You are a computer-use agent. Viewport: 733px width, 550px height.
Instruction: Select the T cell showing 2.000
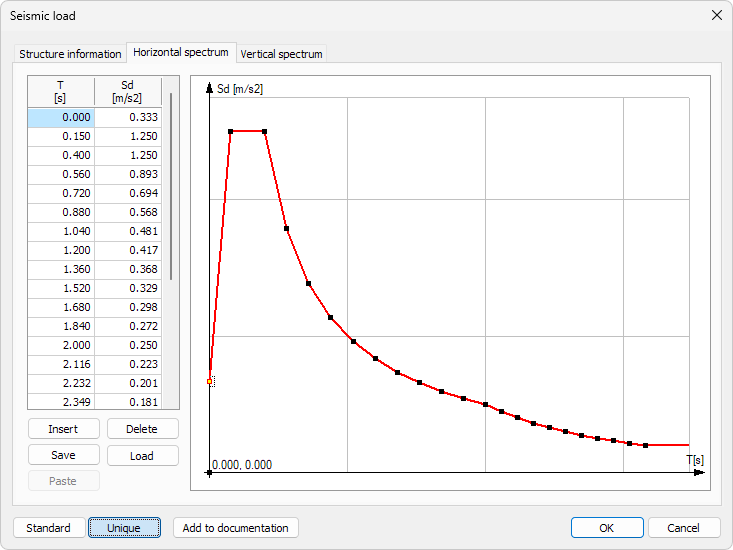pos(61,346)
